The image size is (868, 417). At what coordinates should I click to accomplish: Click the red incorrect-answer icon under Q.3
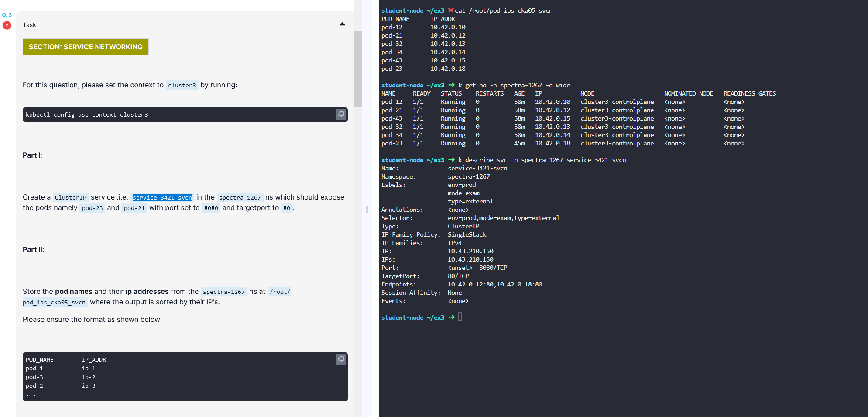coord(7,25)
